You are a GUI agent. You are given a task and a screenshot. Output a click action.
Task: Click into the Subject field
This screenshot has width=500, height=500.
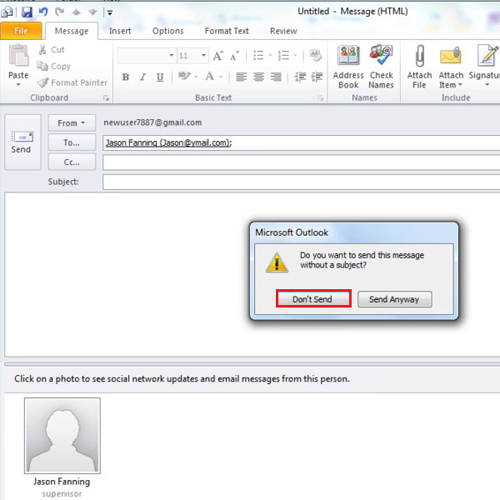301,182
